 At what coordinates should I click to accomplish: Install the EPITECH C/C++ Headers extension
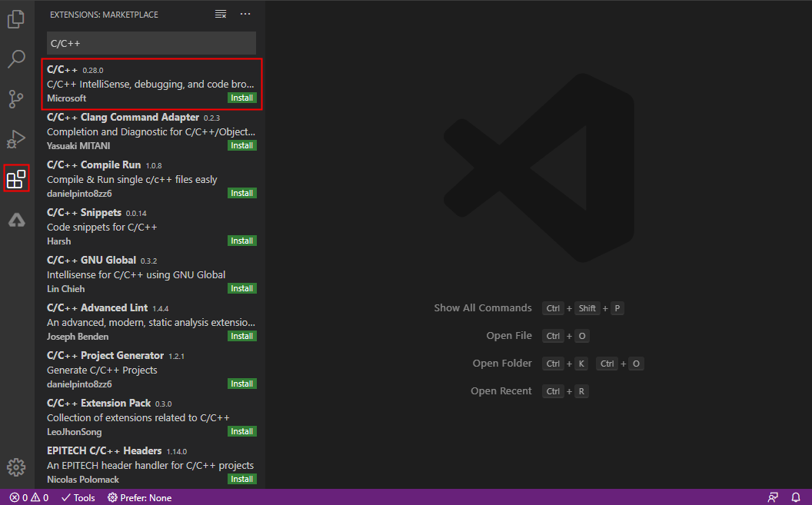pos(241,479)
